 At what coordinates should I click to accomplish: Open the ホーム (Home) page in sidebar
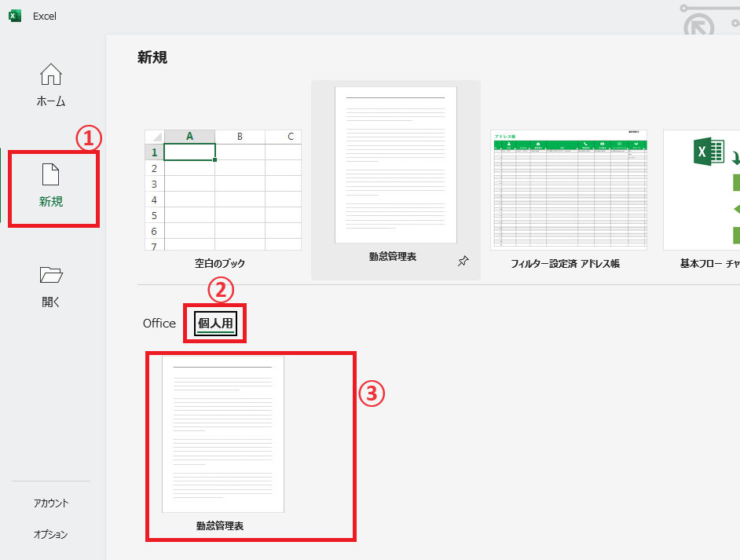(51, 85)
